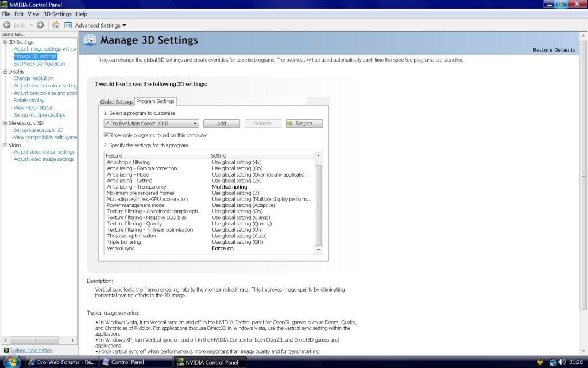
Task: Open the System Information link
Action: pos(31,350)
